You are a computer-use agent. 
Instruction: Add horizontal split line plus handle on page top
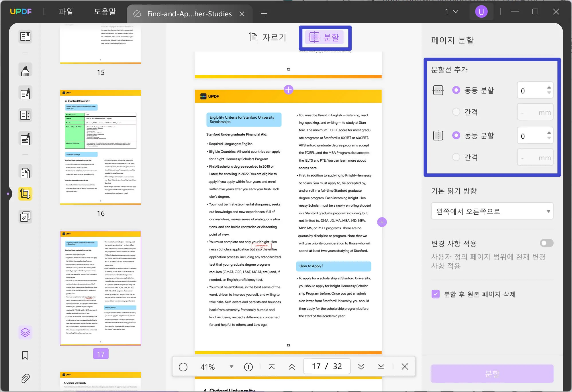coord(288,90)
